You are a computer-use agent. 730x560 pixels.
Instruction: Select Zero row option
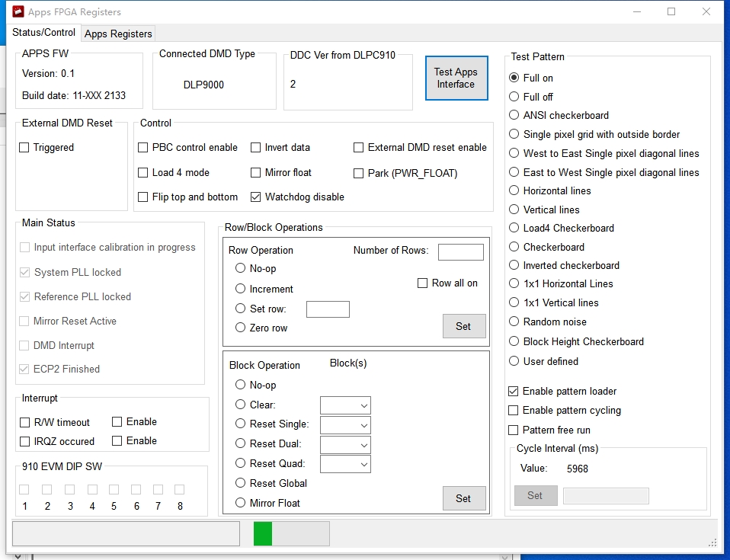tap(240, 328)
